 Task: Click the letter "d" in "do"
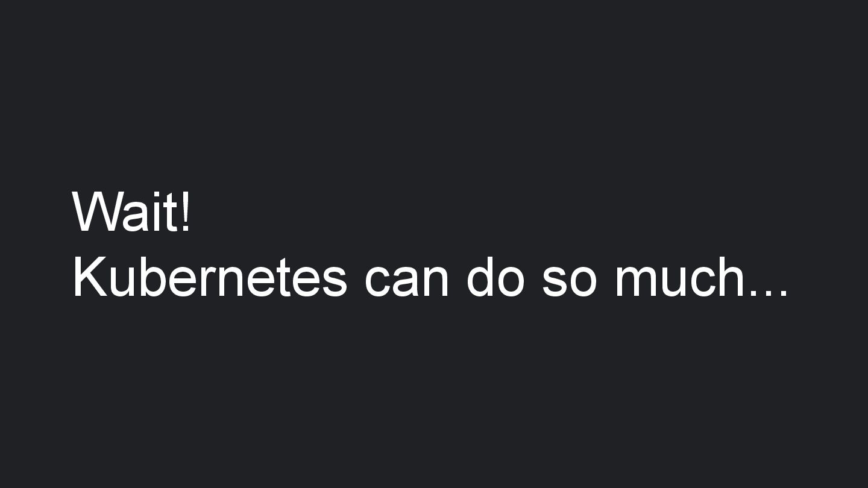tap(480, 278)
